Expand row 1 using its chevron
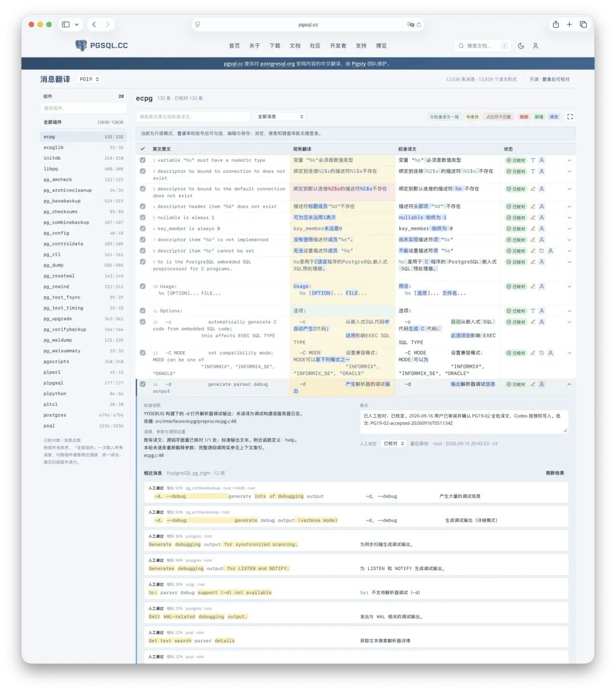Viewport: 616px width, 692px height. coord(569,160)
